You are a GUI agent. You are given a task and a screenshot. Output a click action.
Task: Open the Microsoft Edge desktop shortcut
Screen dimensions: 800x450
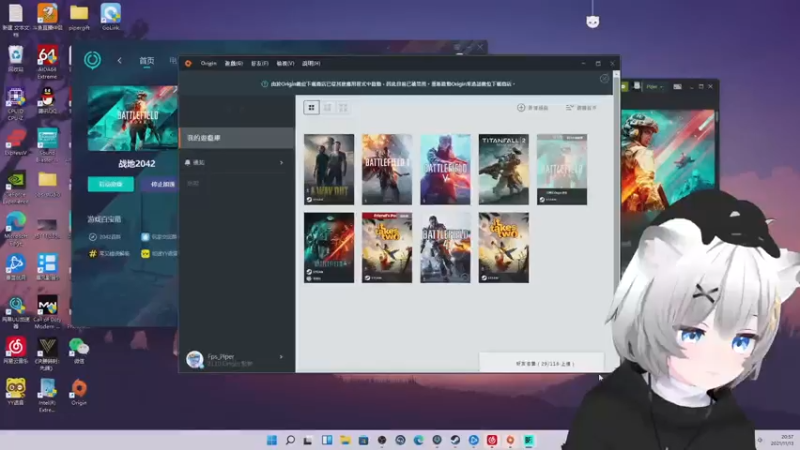point(16,229)
